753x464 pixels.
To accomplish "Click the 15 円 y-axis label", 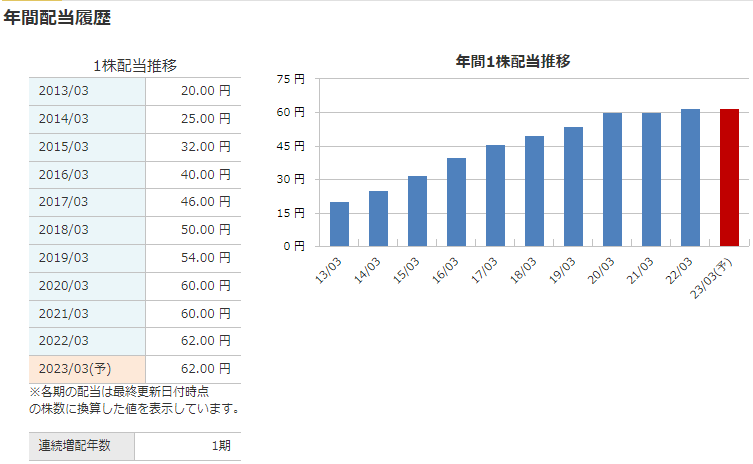I will click(291, 213).
